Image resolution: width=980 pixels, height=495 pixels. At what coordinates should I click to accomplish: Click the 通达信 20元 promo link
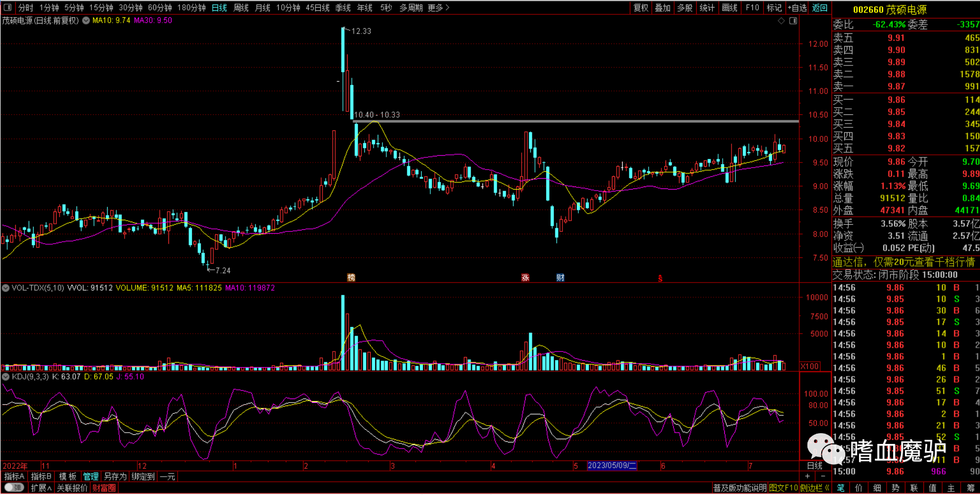pos(904,262)
